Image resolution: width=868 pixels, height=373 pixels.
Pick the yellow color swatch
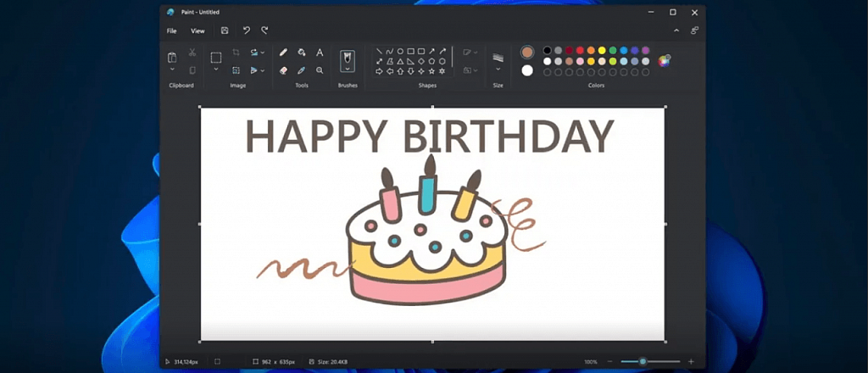tap(602, 50)
